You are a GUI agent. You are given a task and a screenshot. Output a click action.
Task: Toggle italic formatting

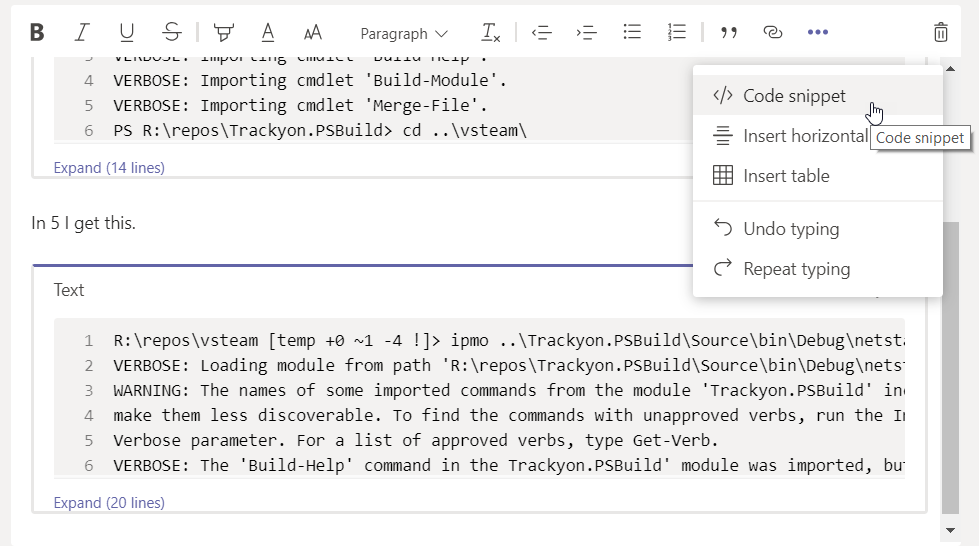click(82, 32)
